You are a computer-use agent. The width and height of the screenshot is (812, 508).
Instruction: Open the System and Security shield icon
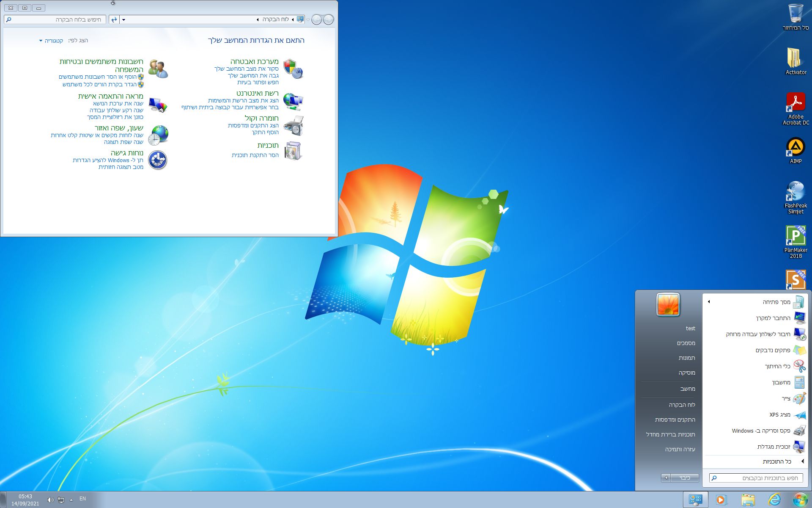293,69
